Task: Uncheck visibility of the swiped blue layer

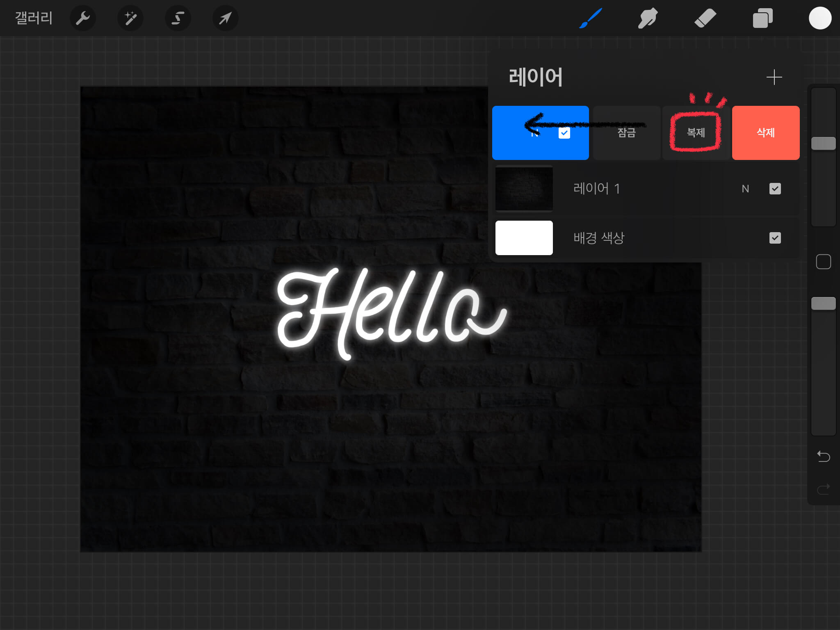Action: click(564, 133)
